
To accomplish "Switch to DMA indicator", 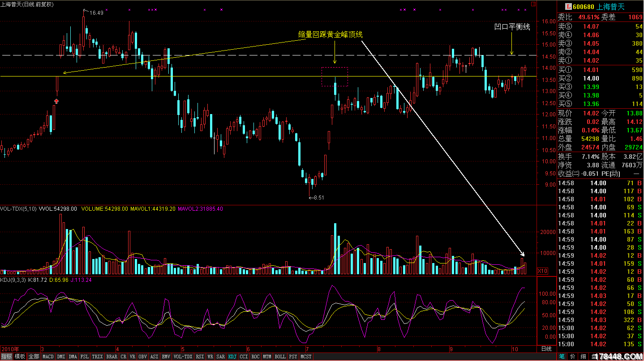I will click(73, 357).
